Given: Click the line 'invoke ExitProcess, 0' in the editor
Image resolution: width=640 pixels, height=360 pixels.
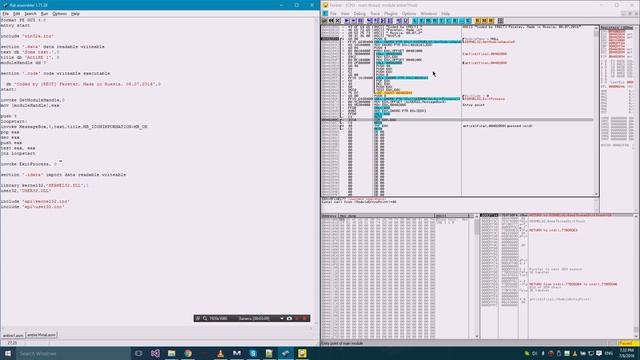Looking at the screenshot, I should tap(29, 164).
